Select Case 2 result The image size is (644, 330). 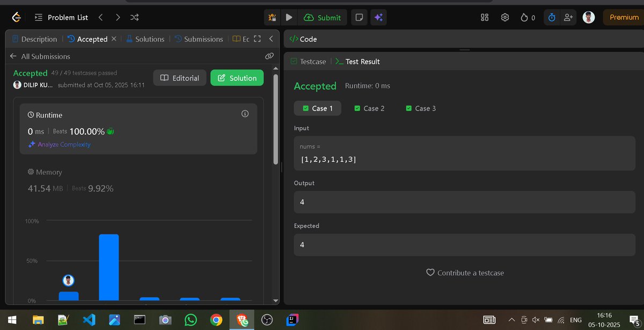[370, 108]
